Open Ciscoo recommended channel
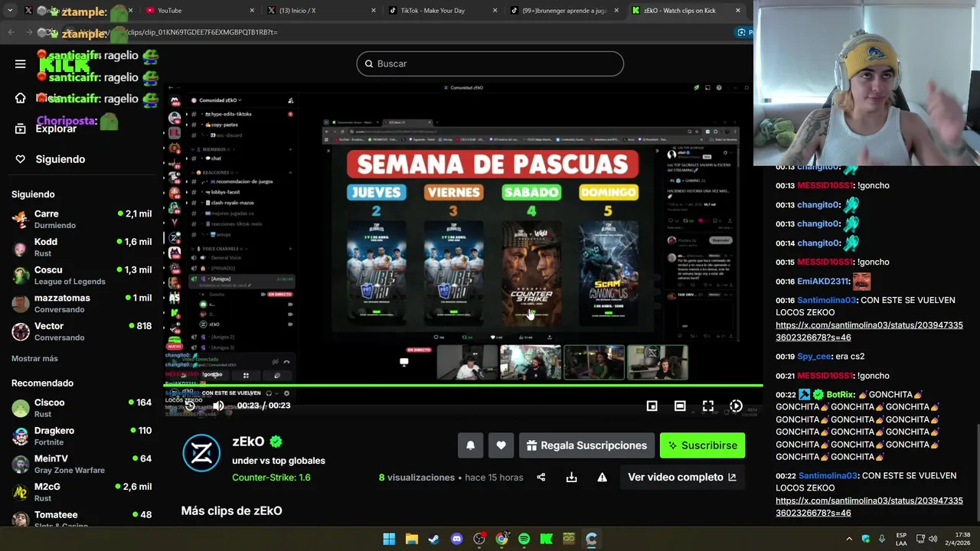The width and height of the screenshot is (980, 551). click(x=81, y=408)
